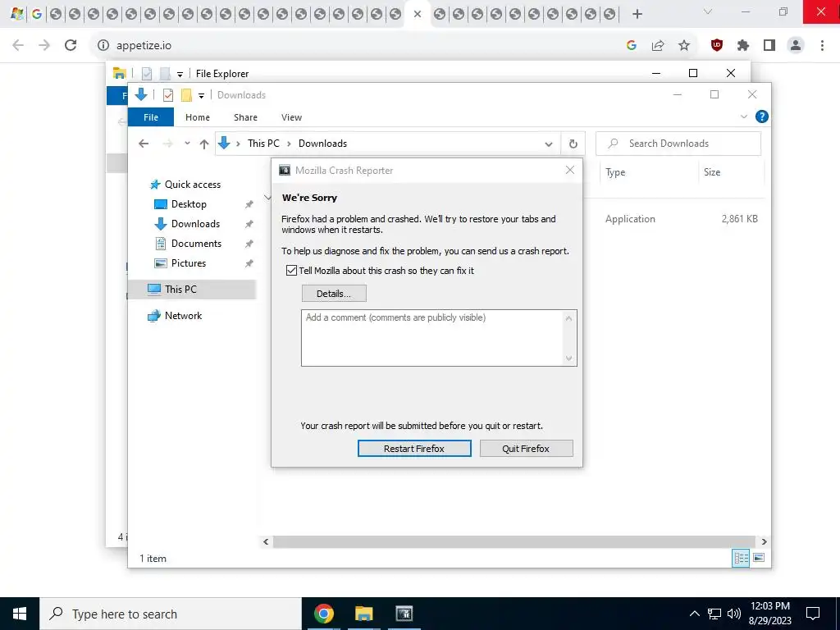Close the active Chrome tab
Screen dimensions: 840x630
point(418,15)
